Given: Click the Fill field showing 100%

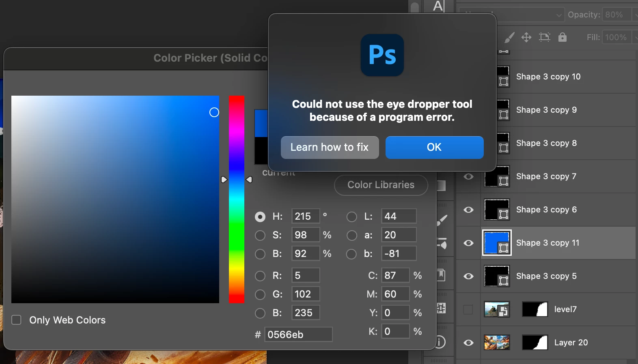Looking at the screenshot, I should (617, 37).
